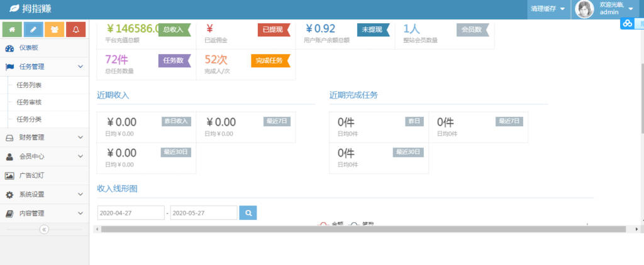Expand the 会员中心 chevron
The height and width of the screenshot is (265, 644).
point(80,156)
